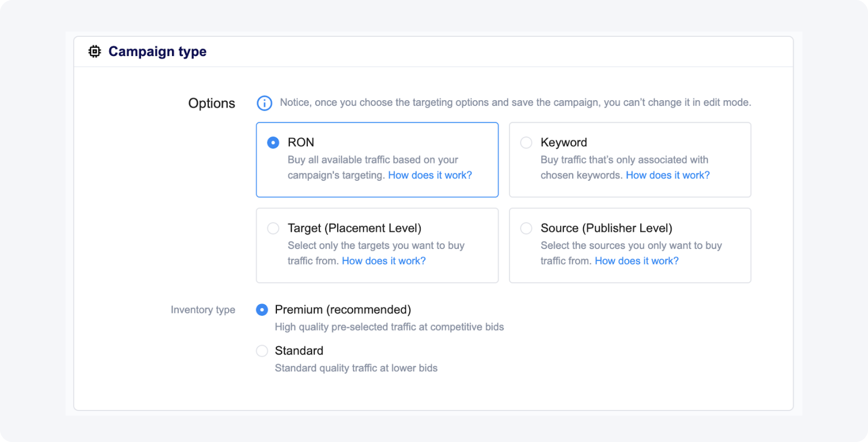Viewport: 868px width, 442px height.
Task: Select Premium (recommended) inventory radio
Action: (262, 310)
